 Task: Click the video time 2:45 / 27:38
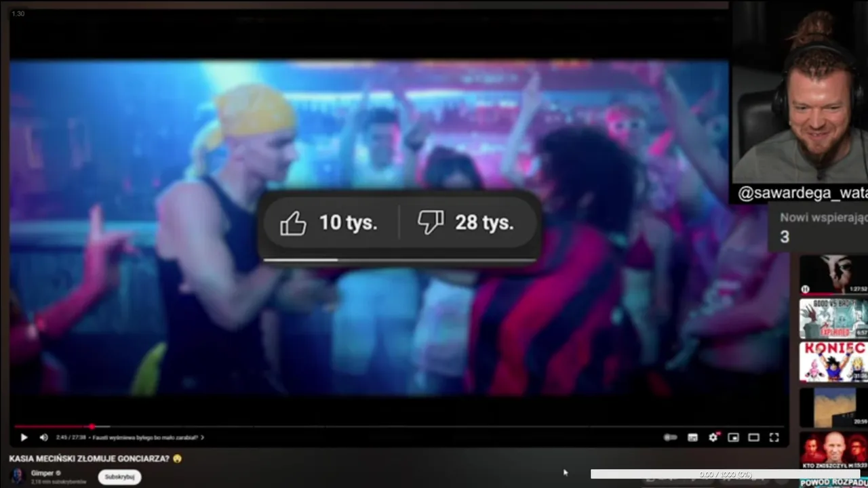pos(71,438)
